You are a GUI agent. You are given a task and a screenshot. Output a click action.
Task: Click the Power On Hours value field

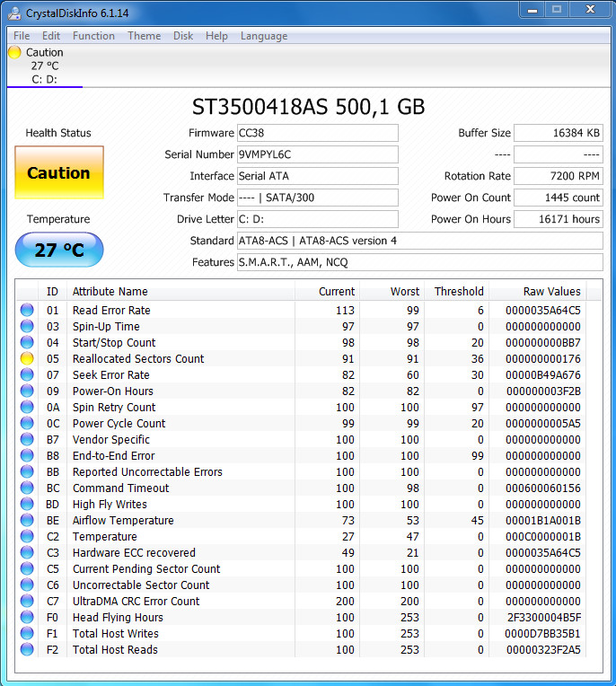pyautogui.click(x=559, y=219)
